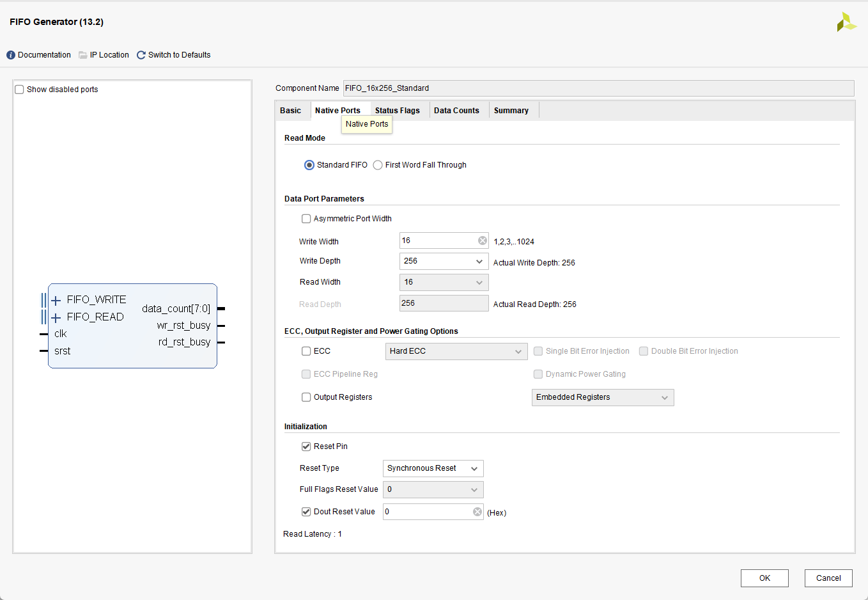Open the Hard ECC dropdown

point(456,351)
